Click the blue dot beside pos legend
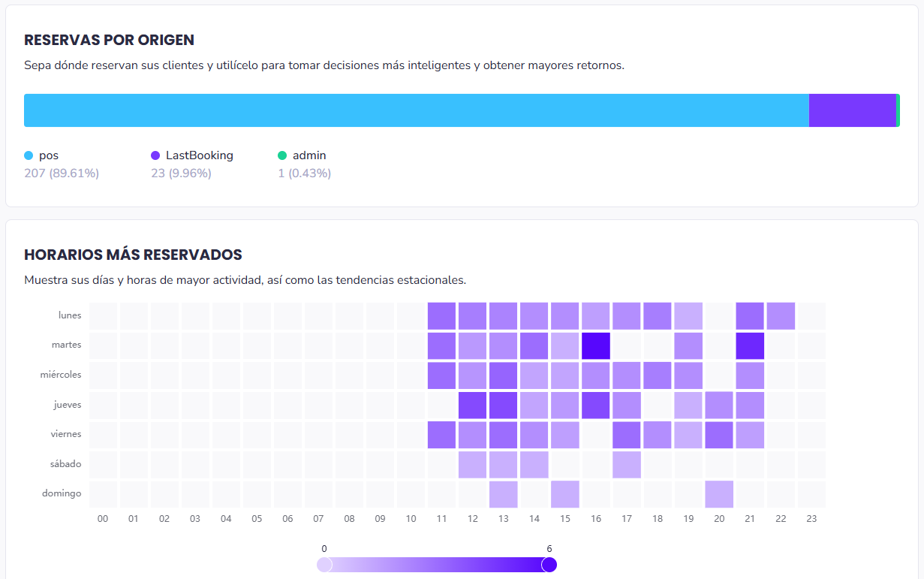The height and width of the screenshot is (579, 924). (x=29, y=155)
